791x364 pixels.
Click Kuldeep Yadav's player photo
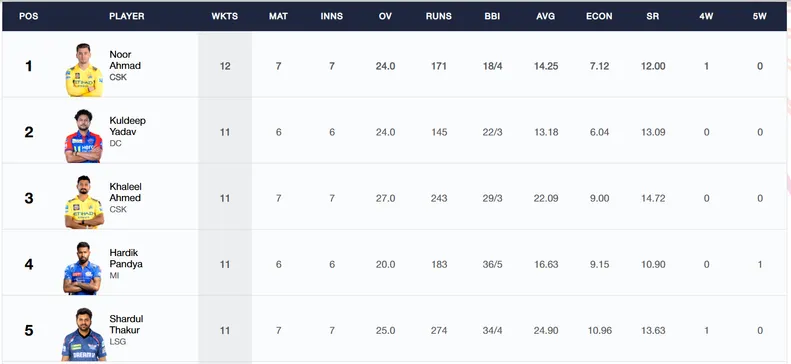tap(83, 136)
